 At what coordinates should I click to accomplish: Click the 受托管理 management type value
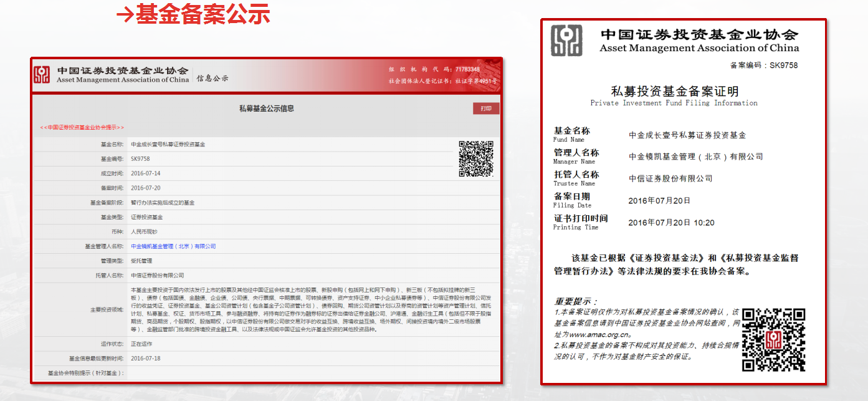(x=141, y=261)
